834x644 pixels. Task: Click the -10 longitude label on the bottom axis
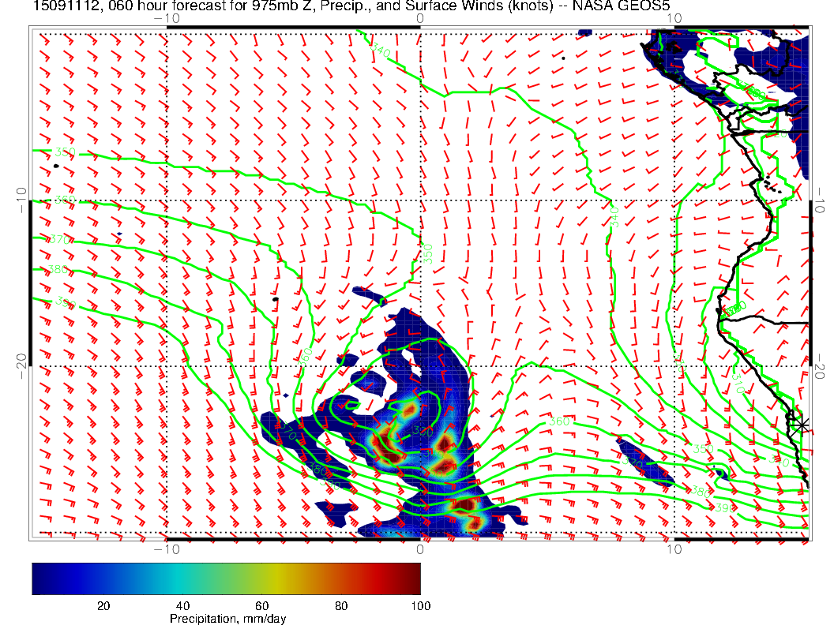(x=167, y=549)
